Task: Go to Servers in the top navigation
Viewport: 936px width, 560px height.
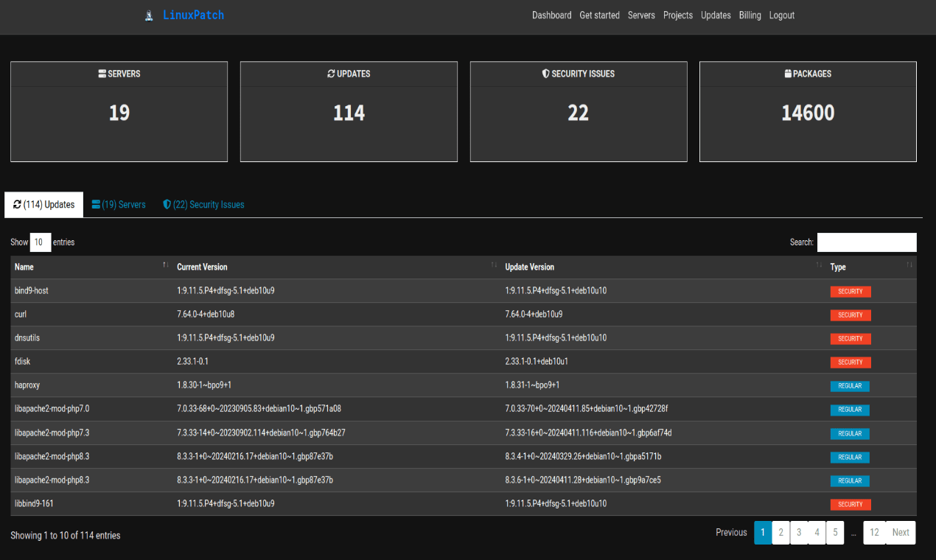Action: (x=641, y=15)
